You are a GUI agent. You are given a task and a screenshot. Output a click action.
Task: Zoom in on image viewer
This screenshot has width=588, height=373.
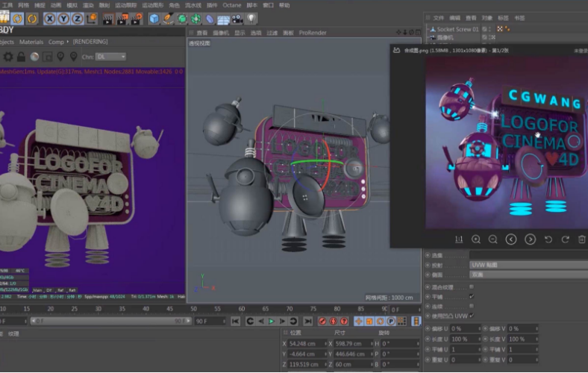click(476, 239)
